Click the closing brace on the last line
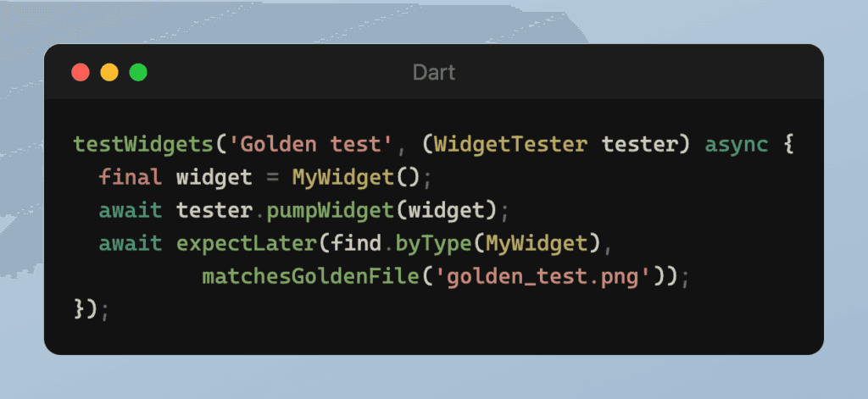This screenshot has height=399, width=868. (80, 309)
